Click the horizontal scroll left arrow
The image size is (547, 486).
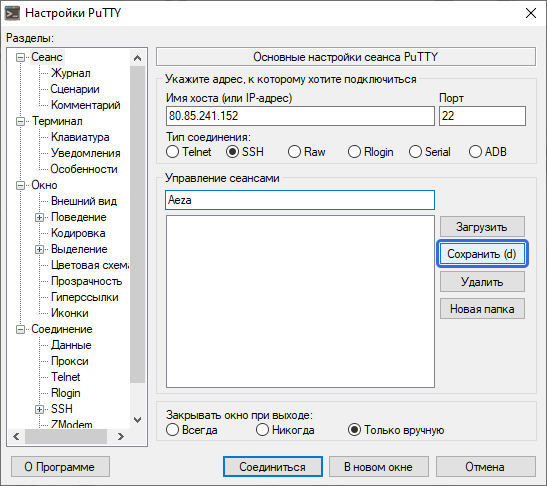tap(16, 436)
